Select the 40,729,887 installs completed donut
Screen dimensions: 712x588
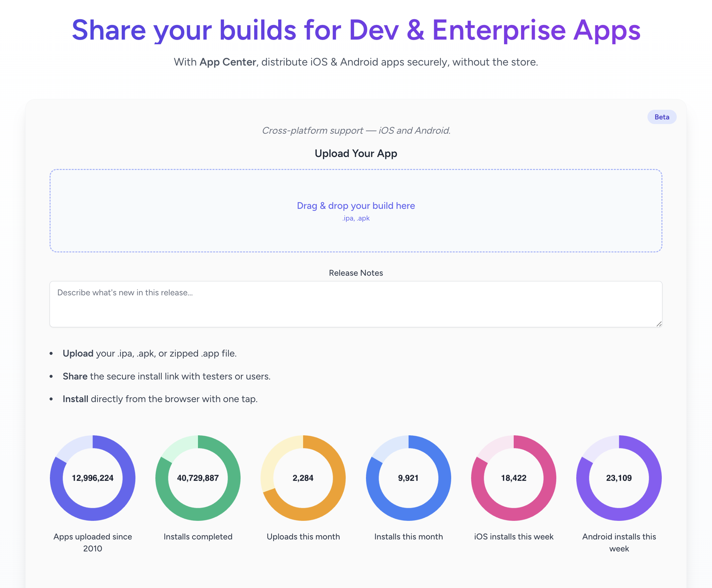coord(198,478)
